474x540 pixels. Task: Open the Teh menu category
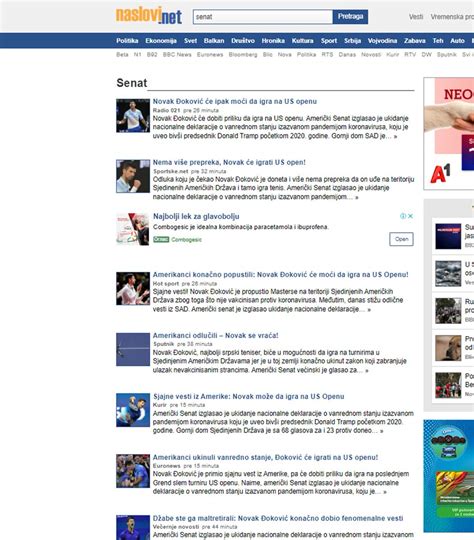[x=438, y=41]
